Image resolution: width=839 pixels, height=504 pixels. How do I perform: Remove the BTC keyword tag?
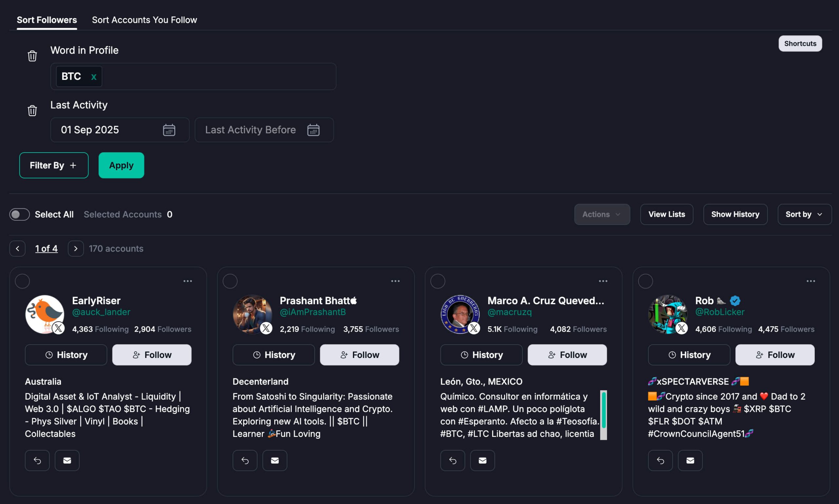93,77
